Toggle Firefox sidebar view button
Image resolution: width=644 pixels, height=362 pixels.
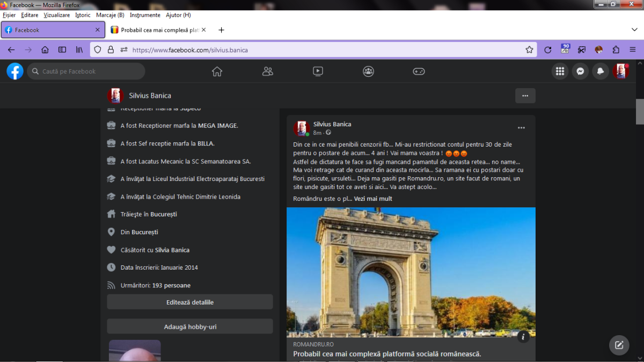click(62, 49)
